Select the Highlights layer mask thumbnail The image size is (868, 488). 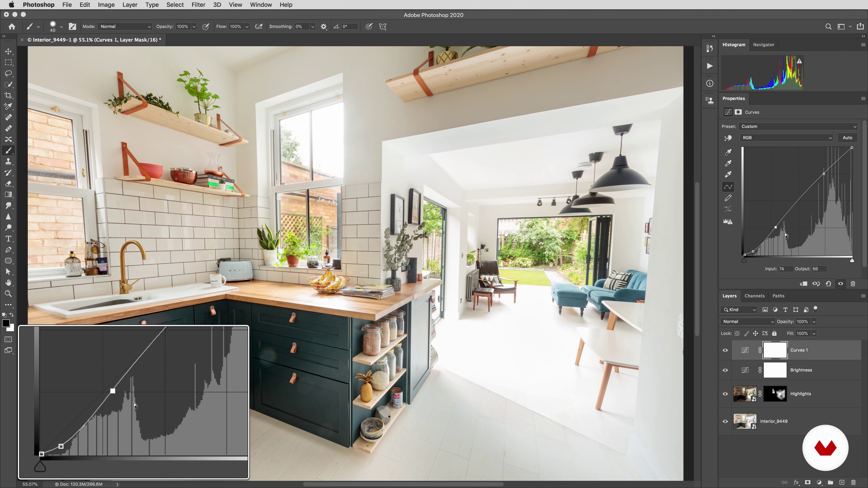click(775, 394)
